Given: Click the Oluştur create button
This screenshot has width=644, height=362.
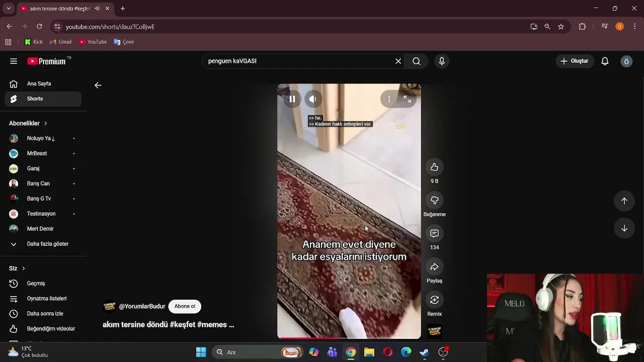Looking at the screenshot, I should coord(575,61).
